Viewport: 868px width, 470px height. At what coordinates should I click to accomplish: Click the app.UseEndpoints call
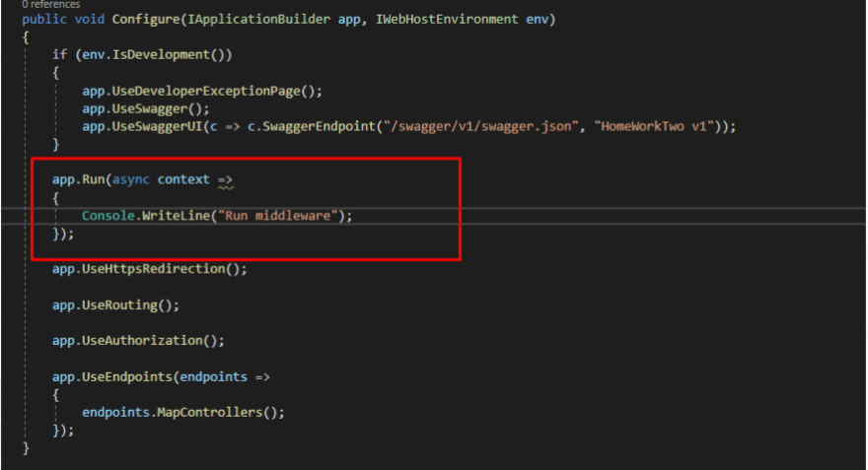pos(111,377)
